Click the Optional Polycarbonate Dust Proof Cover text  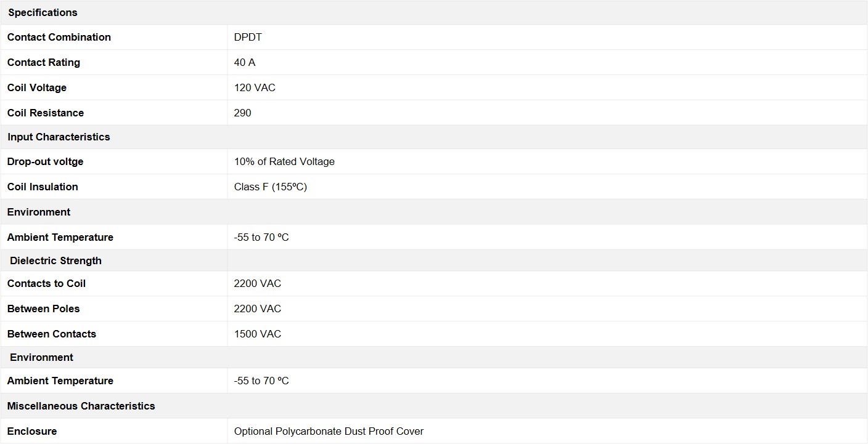click(329, 431)
